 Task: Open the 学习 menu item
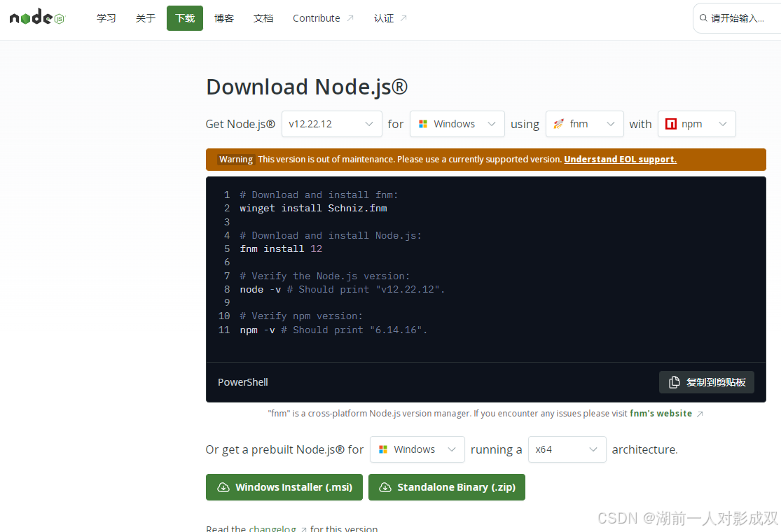[106, 18]
